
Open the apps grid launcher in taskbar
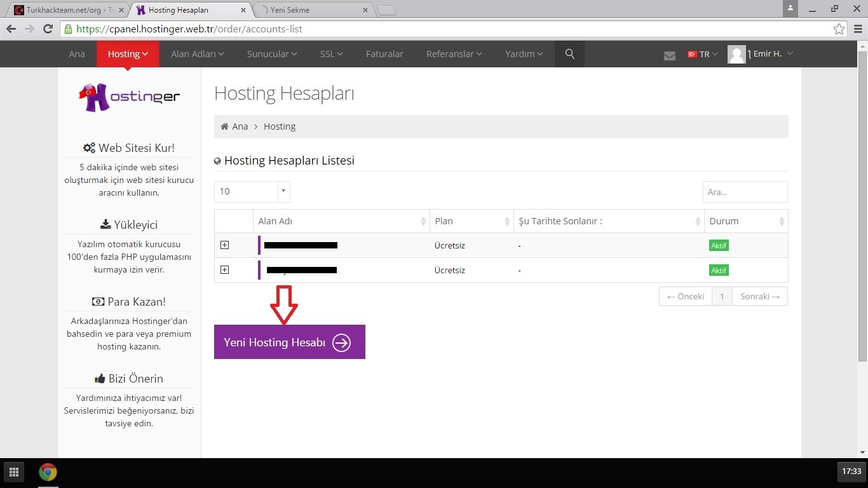(x=13, y=471)
